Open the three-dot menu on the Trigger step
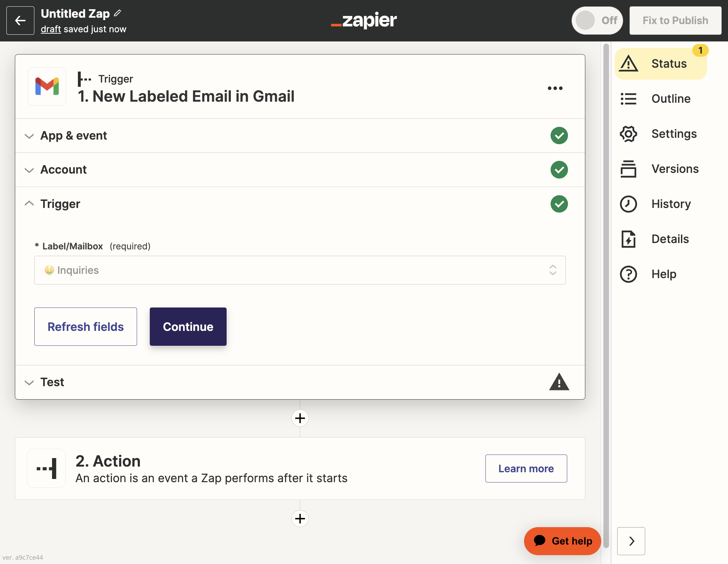 (x=555, y=88)
